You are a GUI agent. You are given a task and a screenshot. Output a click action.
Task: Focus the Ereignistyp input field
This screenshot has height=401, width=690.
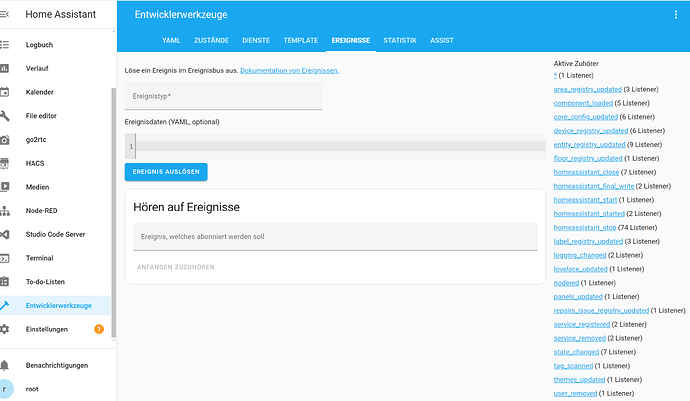point(223,96)
